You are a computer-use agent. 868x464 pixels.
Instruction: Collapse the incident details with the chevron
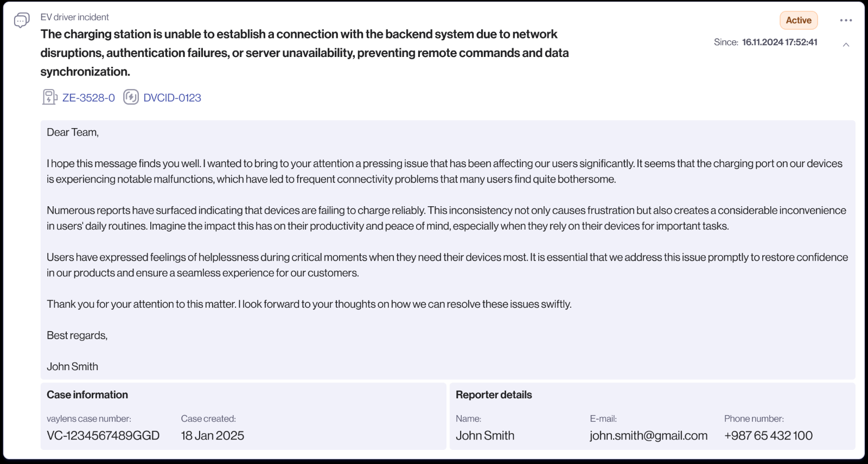pyautogui.click(x=846, y=45)
